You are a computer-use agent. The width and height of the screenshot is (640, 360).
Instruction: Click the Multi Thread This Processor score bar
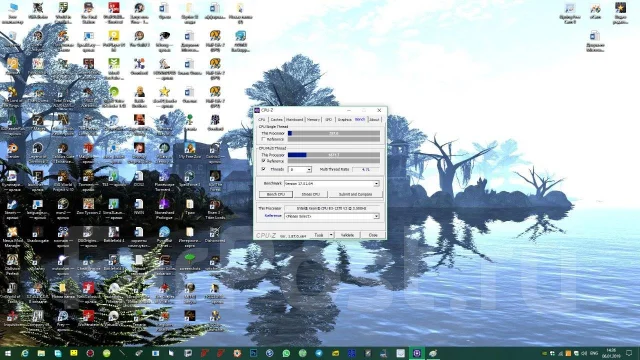[334, 155]
